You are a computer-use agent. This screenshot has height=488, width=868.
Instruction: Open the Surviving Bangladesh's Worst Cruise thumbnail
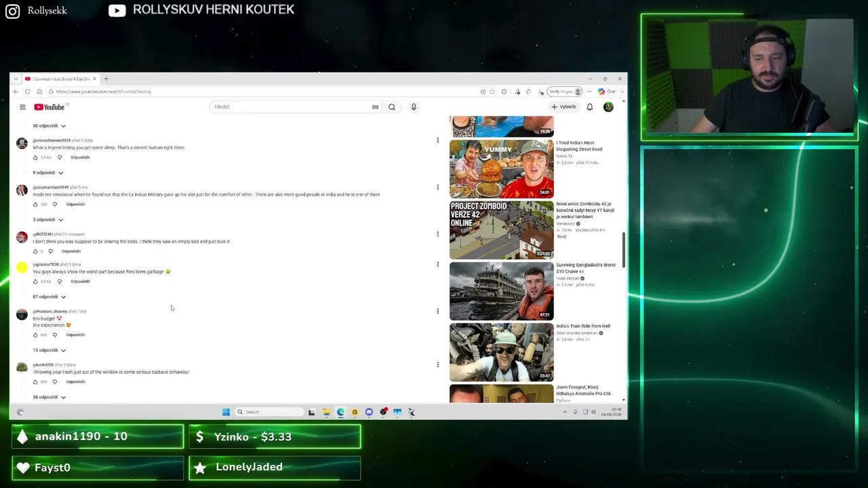pos(501,291)
